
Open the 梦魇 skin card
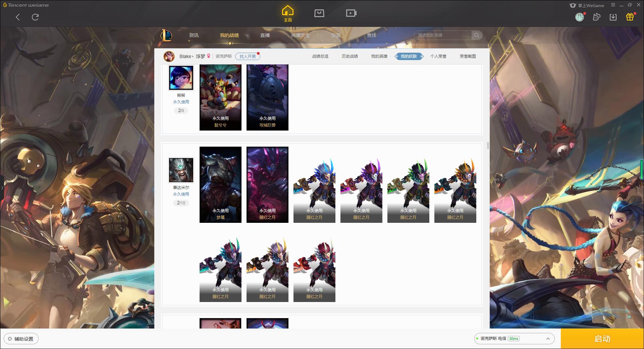[220, 185]
